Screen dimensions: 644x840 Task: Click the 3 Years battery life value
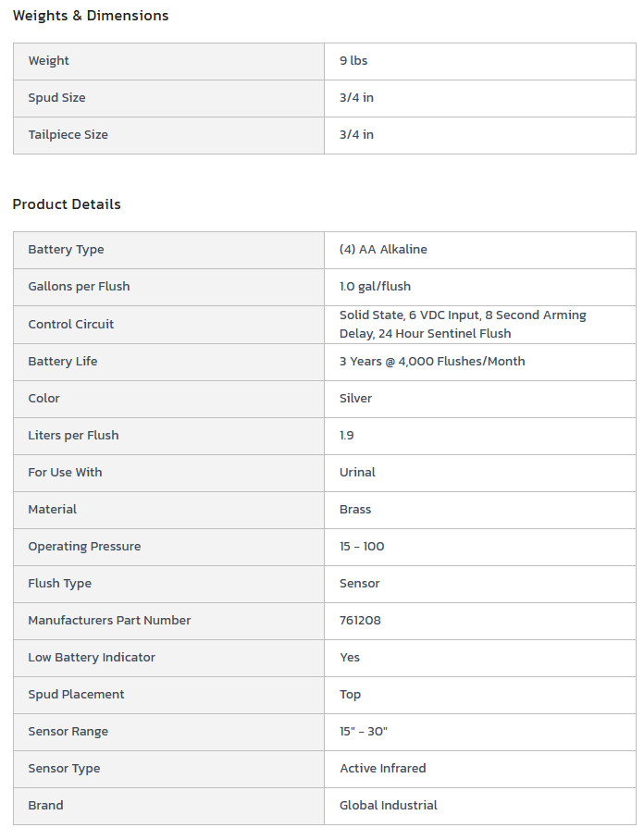(x=431, y=362)
